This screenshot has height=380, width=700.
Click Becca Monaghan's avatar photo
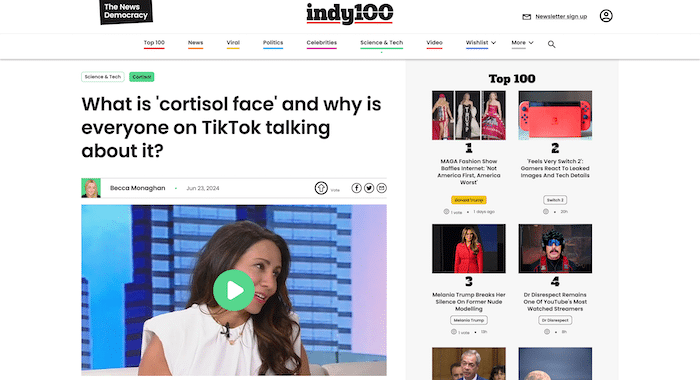coord(91,188)
